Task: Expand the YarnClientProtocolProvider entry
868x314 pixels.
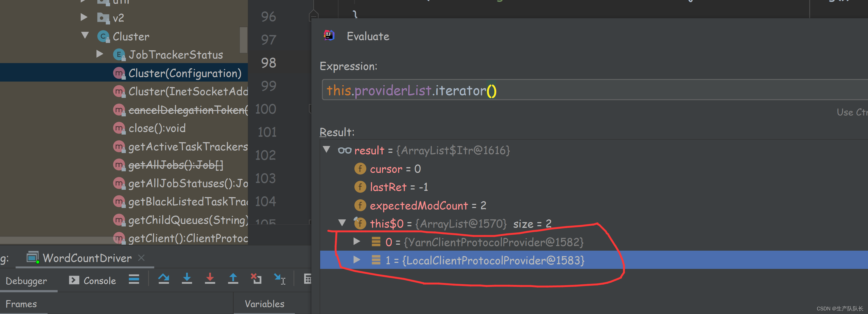Action: [357, 241]
